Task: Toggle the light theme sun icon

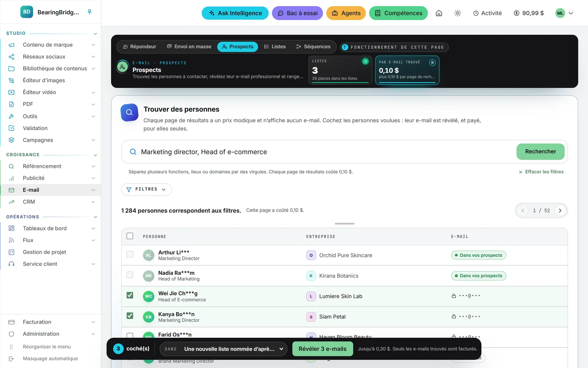Action: [x=457, y=13]
